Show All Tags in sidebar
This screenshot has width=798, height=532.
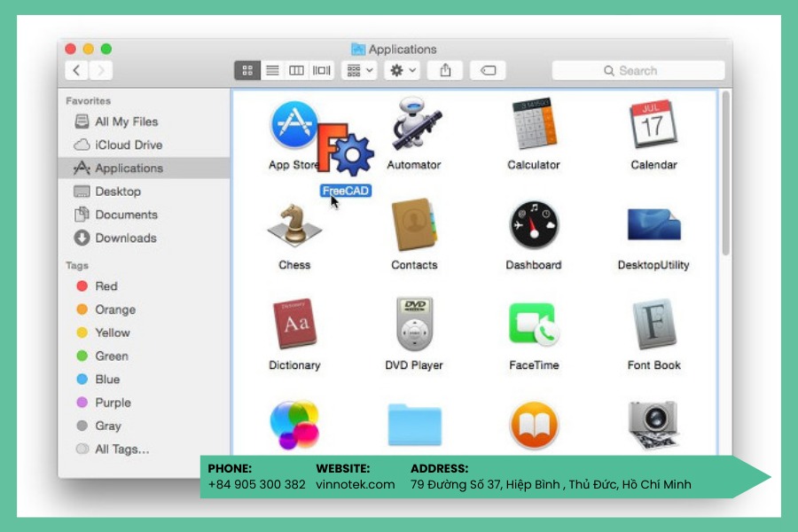144,449
